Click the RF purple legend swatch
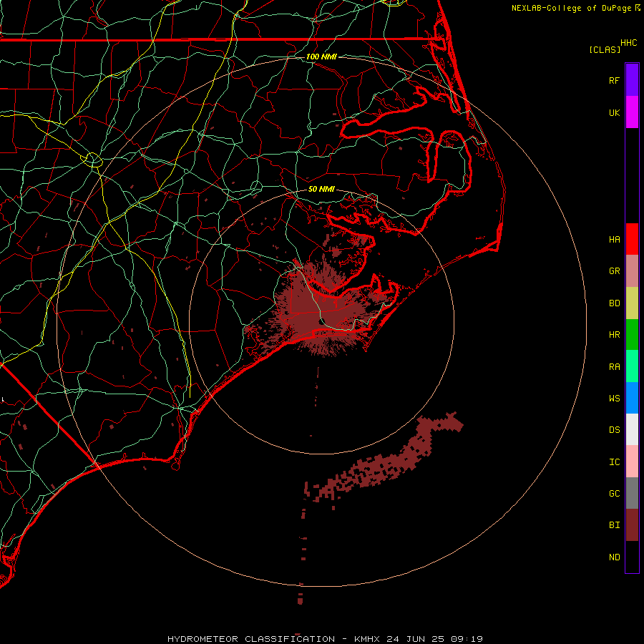 tap(632, 80)
